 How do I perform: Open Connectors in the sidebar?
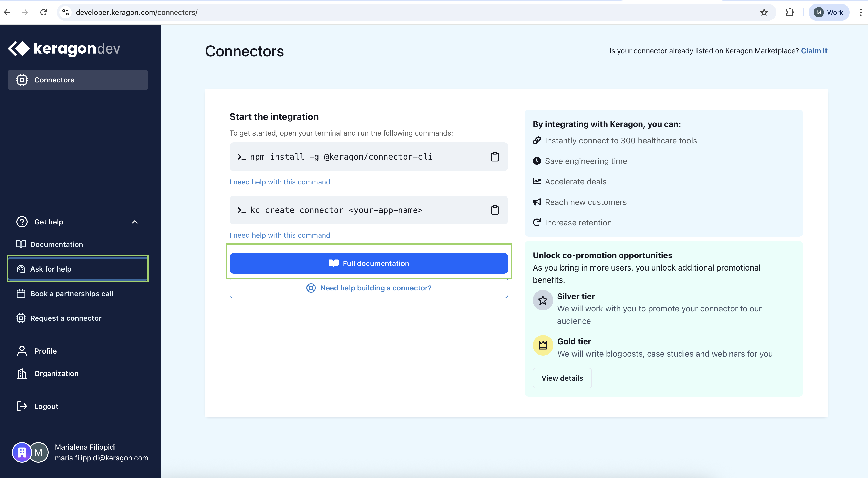(x=78, y=80)
